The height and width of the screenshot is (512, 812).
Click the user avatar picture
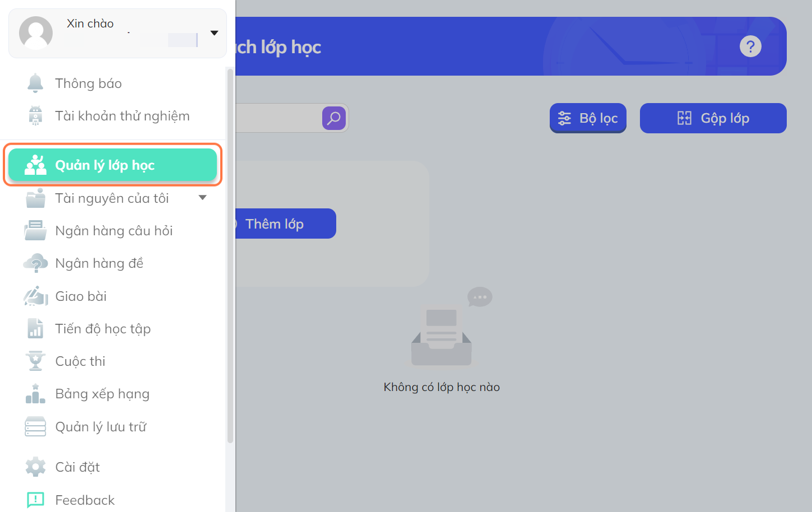point(36,33)
